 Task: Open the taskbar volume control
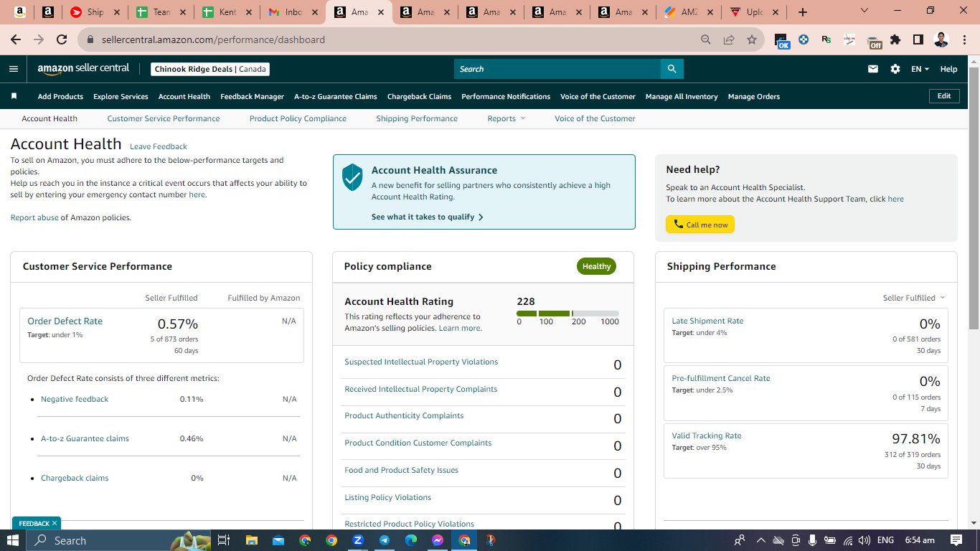864,540
